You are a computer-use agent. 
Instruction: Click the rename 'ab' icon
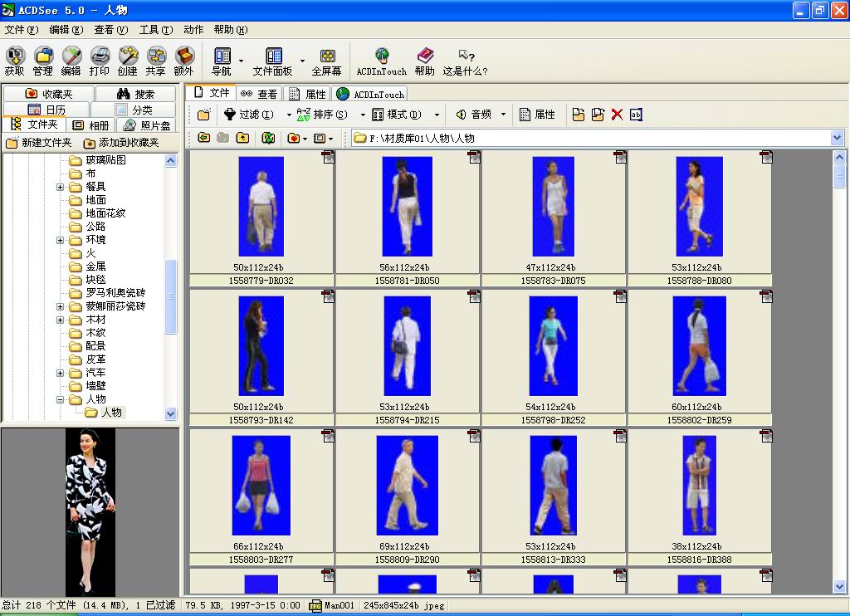tap(636, 115)
